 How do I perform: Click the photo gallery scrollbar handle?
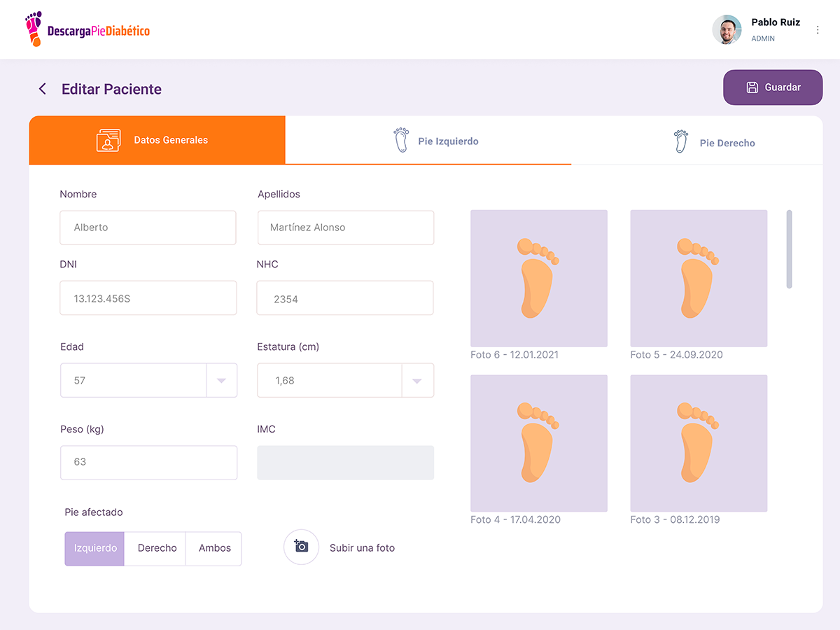(789, 249)
